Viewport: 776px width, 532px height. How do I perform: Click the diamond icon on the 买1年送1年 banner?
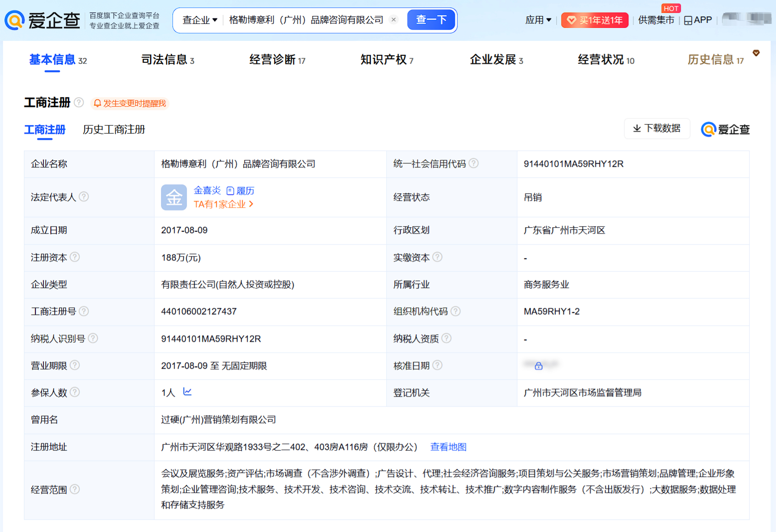click(572, 20)
